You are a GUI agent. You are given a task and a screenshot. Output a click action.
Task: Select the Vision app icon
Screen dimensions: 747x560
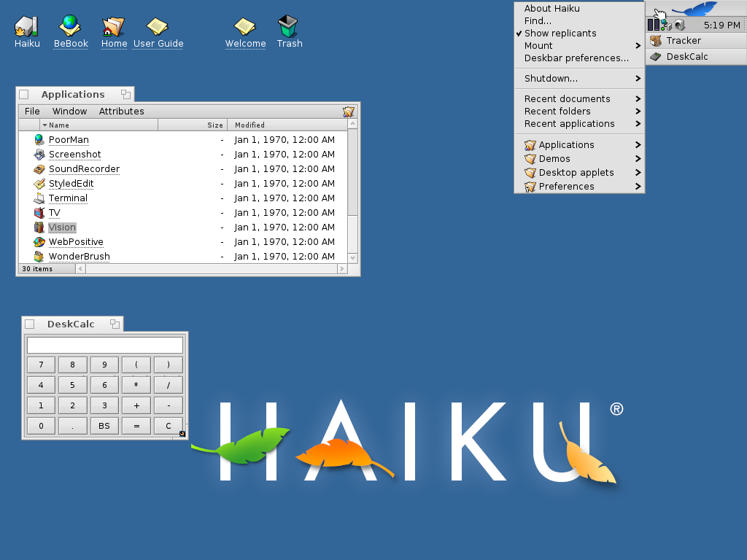39,227
